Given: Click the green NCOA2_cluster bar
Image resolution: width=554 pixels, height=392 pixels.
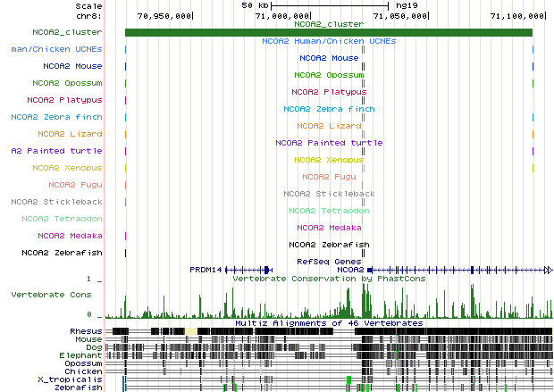Looking at the screenshot, I should [x=328, y=33].
